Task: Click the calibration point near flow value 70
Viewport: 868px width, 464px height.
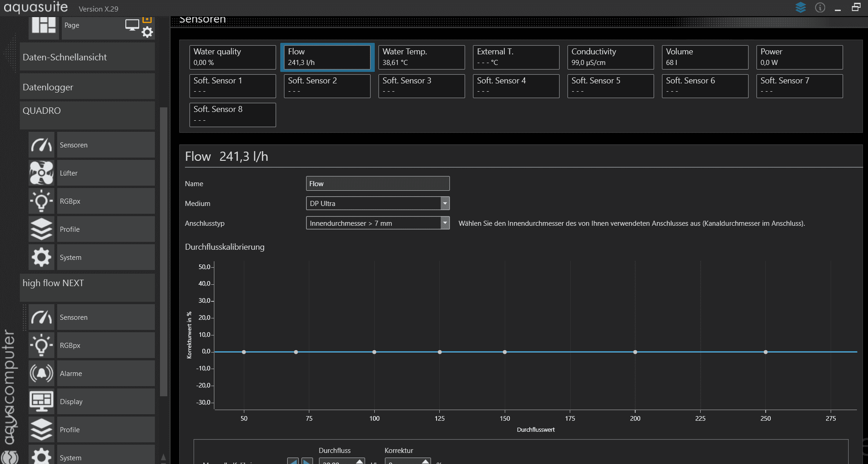Action: (296, 352)
